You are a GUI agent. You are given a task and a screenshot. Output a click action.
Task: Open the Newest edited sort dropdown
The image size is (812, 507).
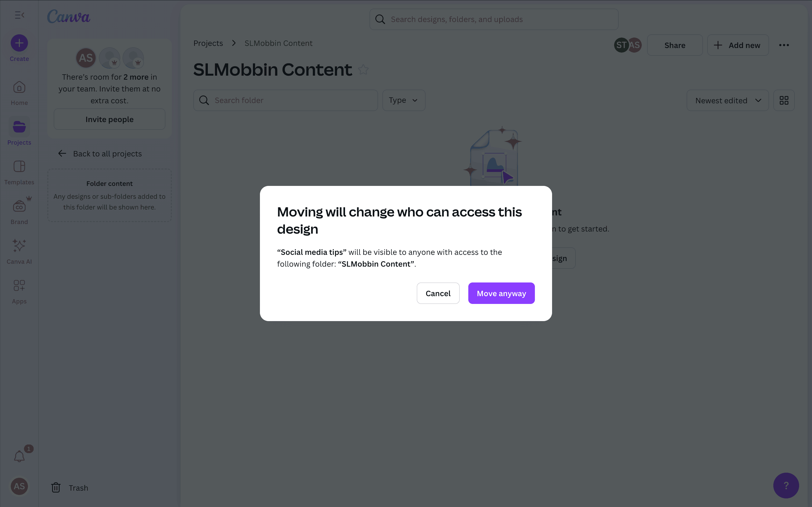727,100
